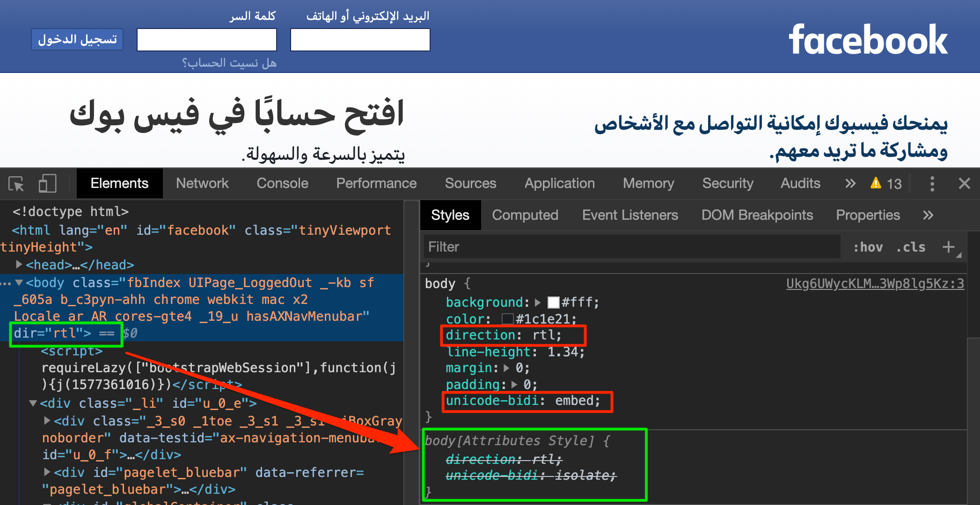Expand the pagelet_bluebar div node
The height and width of the screenshot is (505, 980).
(47, 472)
